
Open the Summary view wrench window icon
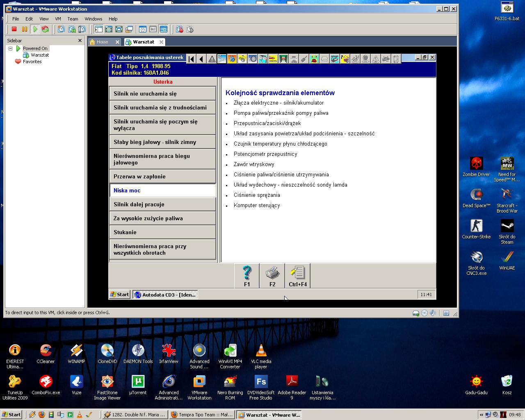pyautogui.click(x=143, y=29)
